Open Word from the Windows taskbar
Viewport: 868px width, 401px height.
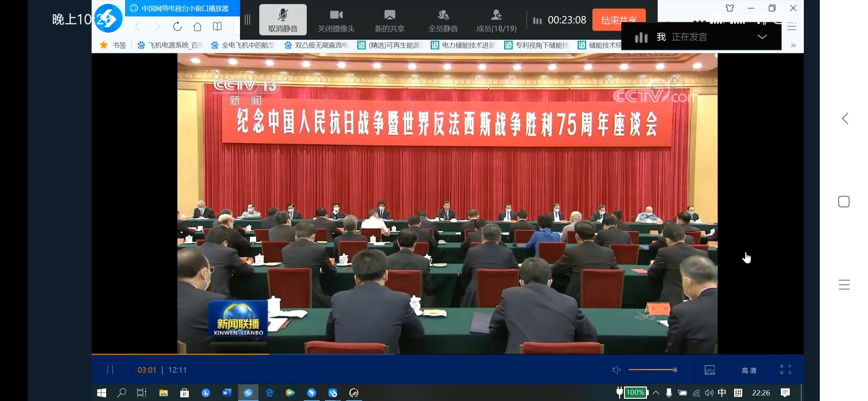coord(227,392)
